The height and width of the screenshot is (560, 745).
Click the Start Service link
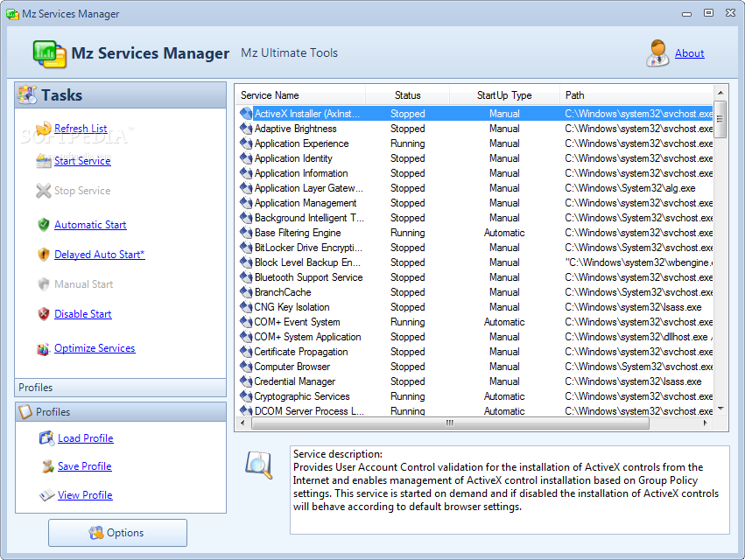click(82, 161)
